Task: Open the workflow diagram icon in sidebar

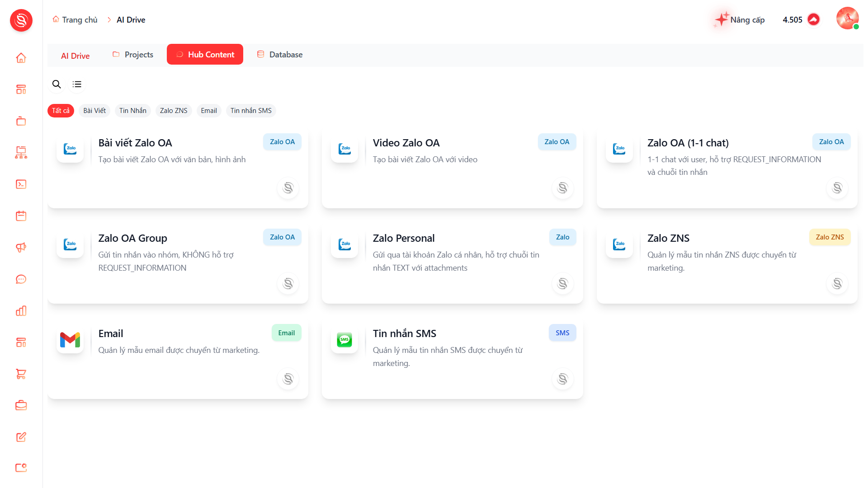Action: pos(21,153)
